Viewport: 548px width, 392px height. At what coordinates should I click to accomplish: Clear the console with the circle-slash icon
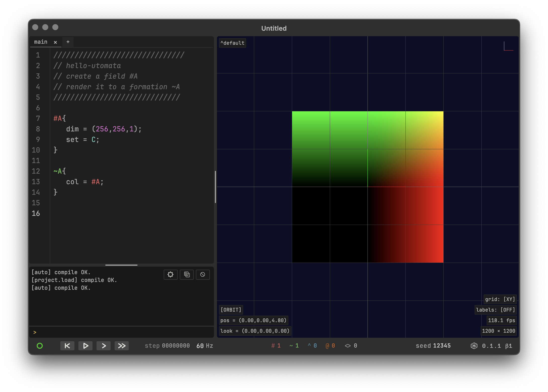203,274
